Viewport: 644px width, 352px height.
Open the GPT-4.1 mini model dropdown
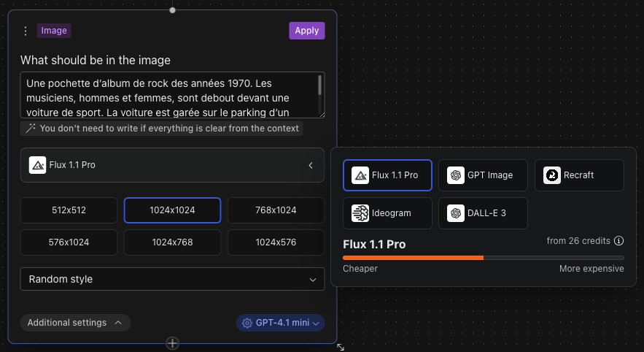point(281,323)
